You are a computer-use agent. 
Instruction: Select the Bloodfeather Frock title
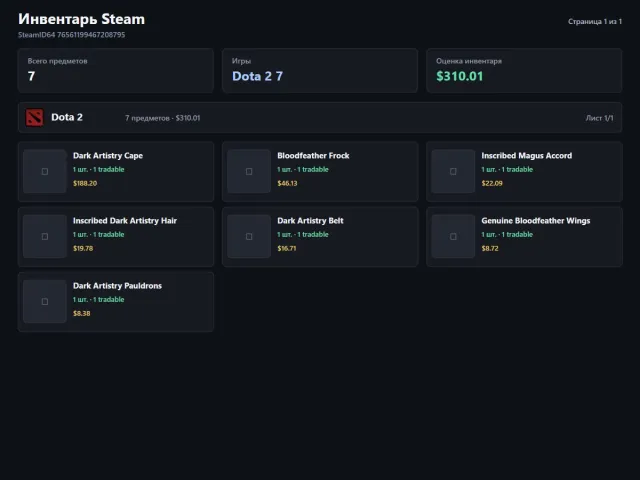pyautogui.click(x=313, y=156)
